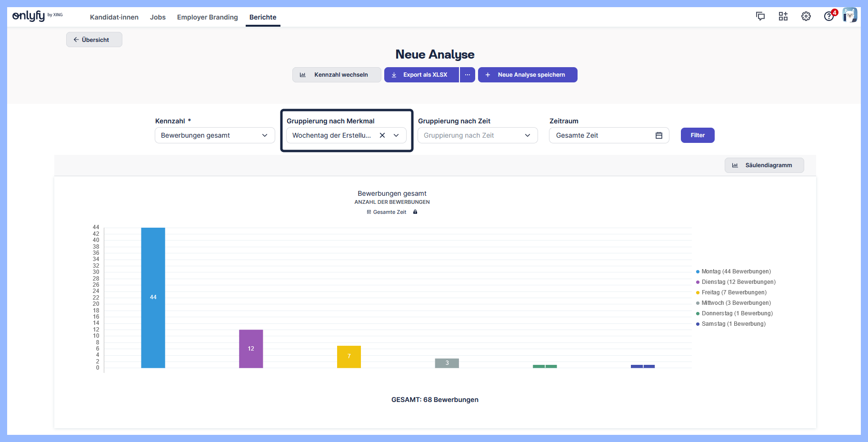This screenshot has width=868, height=442.
Task: Open the messages chat icon
Action: point(760,16)
